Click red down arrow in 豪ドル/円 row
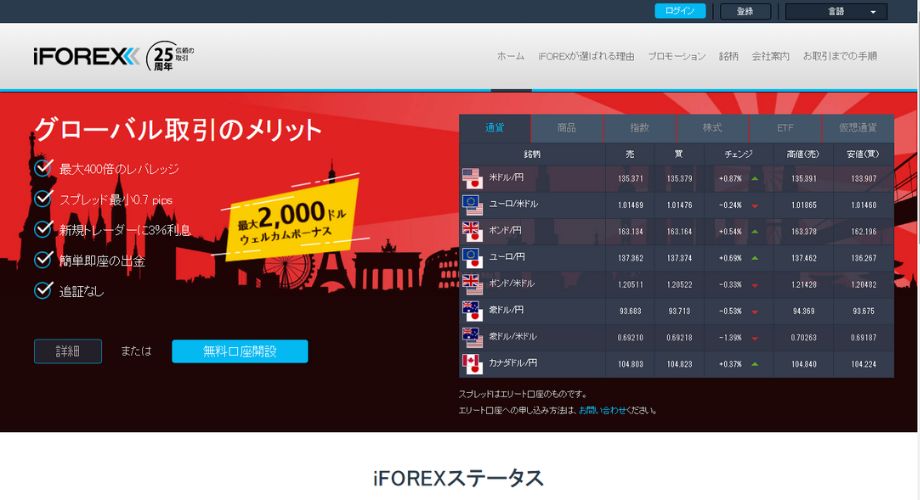The width and height of the screenshot is (920, 500). pos(755,312)
